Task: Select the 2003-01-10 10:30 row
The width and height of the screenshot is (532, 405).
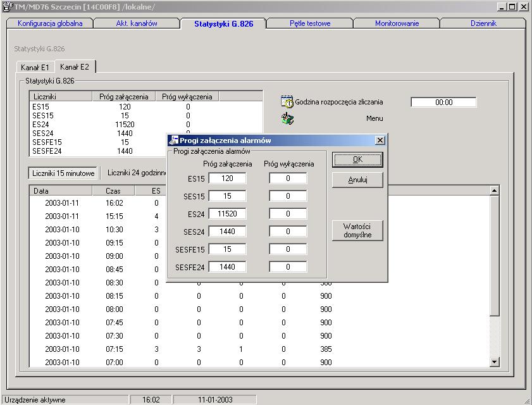Action: pos(99,230)
